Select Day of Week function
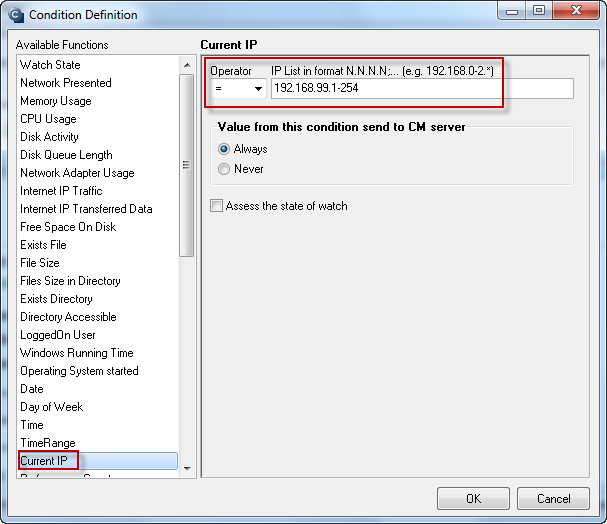The image size is (607, 524). [x=98, y=407]
